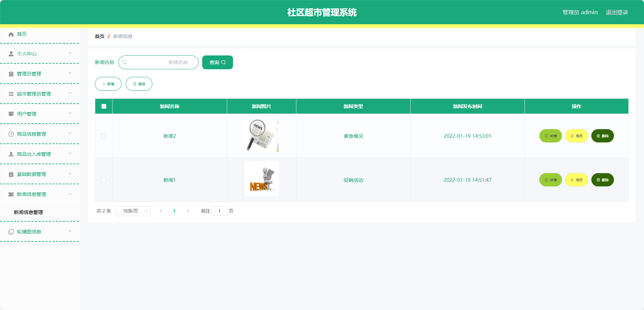The height and width of the screenshot is (310, 644).
Task: Click 退出登录 to log out
Action: [617, 12]
